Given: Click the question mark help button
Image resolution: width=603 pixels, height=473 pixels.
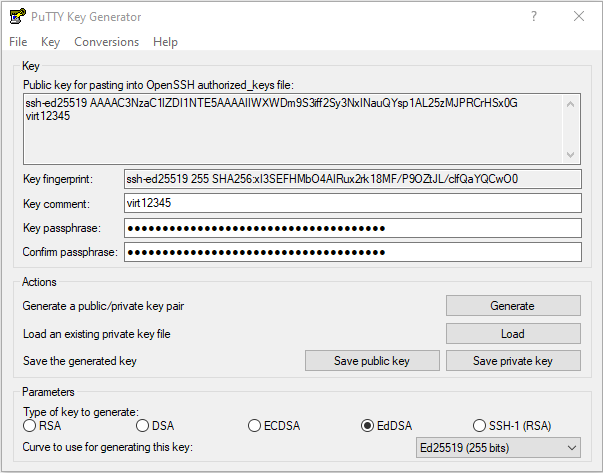Looking at the screenshot, I should [533, 17].
